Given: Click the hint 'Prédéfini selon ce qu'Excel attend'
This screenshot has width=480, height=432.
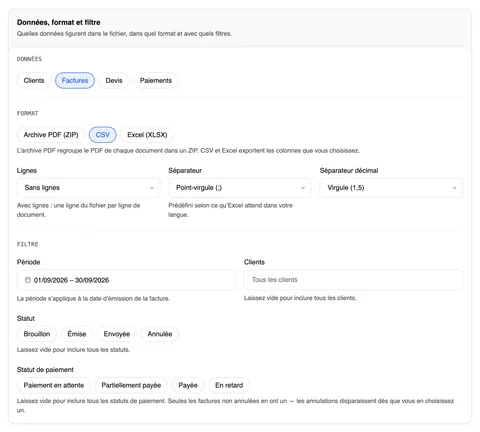Looking at the screenshot, I should click(230, 210).
